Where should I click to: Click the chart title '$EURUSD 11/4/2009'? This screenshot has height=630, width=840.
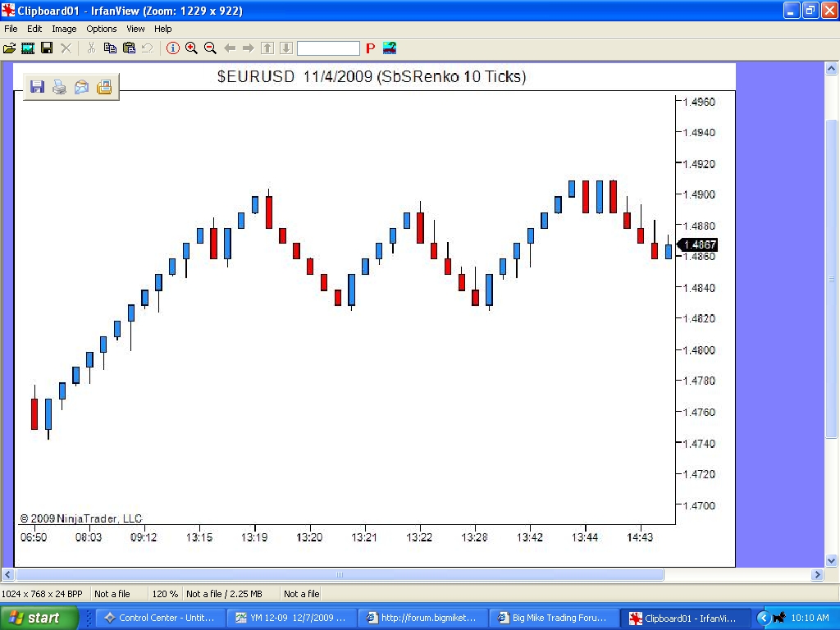[x=294, y=76]
